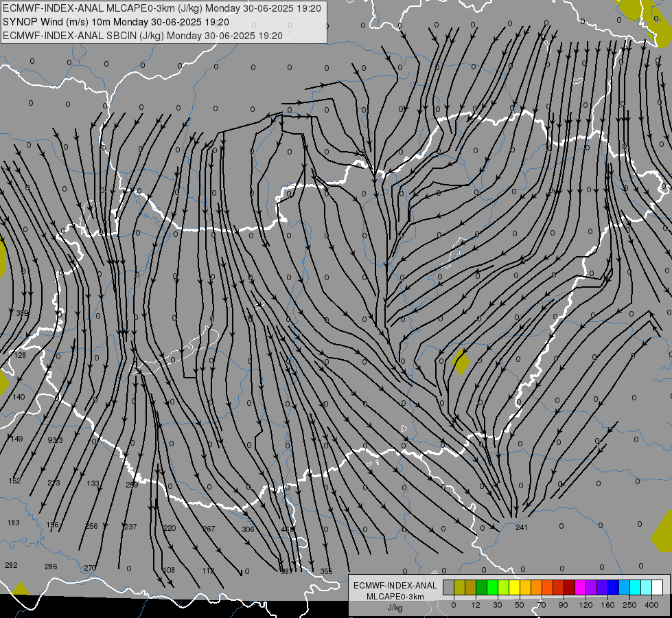
Task: Click legend tick label 12
Action: pos(475,605)
